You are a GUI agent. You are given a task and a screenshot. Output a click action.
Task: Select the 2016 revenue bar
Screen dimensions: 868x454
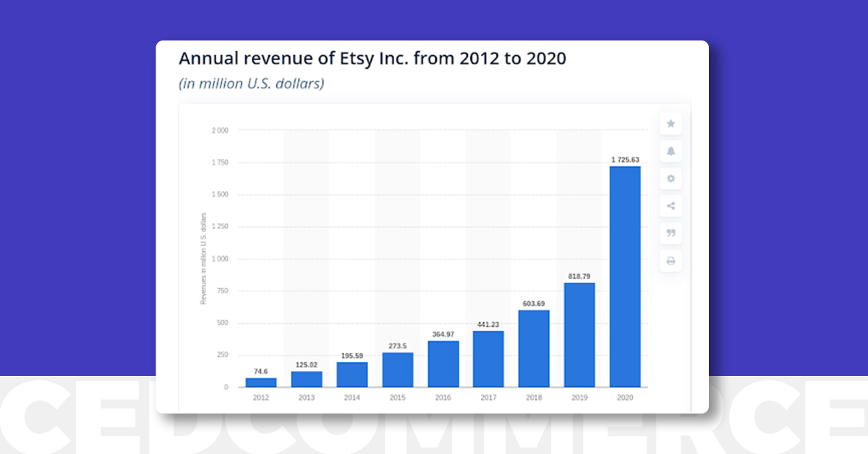pyautogui.click(x=443, y=364)
